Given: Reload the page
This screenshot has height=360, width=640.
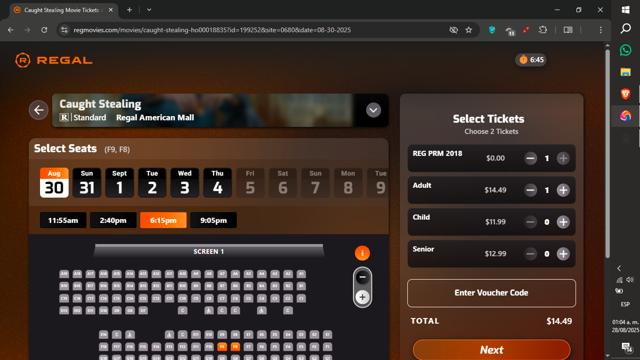Looking at the screenshot, I should click(44, 30).
